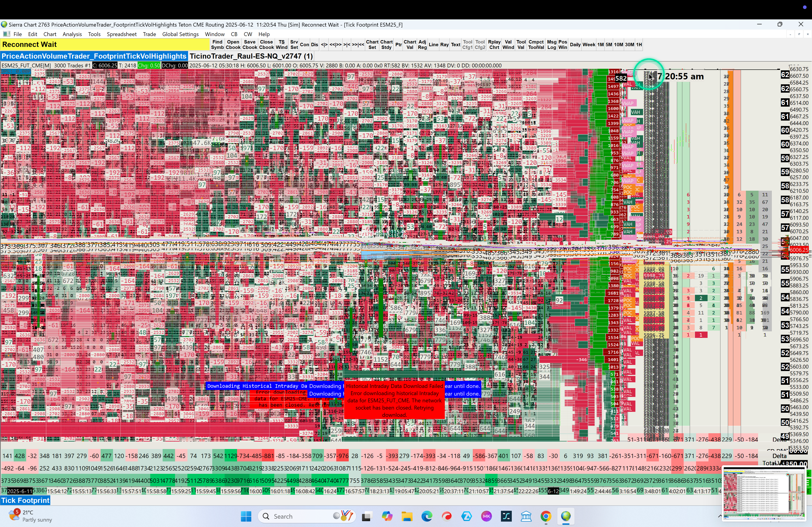Open the Analysis menu
The image size is (812, 527).
click(72, 34)
